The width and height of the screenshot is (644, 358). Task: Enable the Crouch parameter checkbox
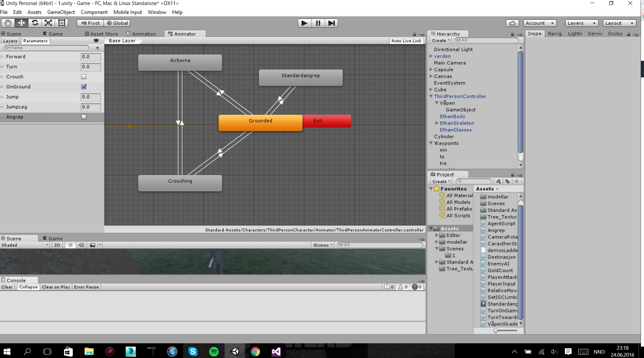point(84,77)
